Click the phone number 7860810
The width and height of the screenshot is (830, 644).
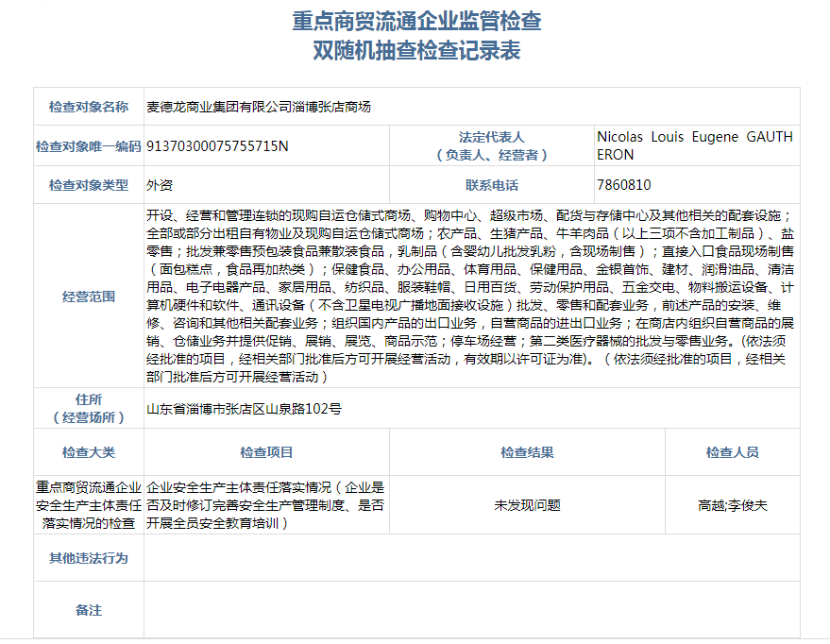pos(623,185)
